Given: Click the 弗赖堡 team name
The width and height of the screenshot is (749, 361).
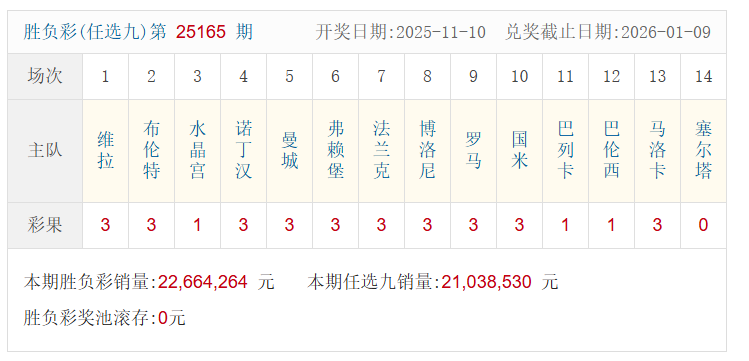Looking at the screenshot, I should click(x=335, y=150).
